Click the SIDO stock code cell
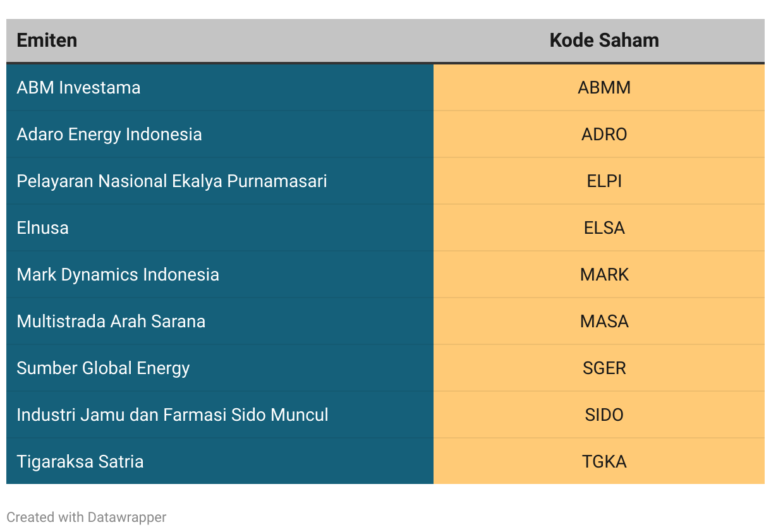The height and width of the screenshot is (532, 771). 599,414
